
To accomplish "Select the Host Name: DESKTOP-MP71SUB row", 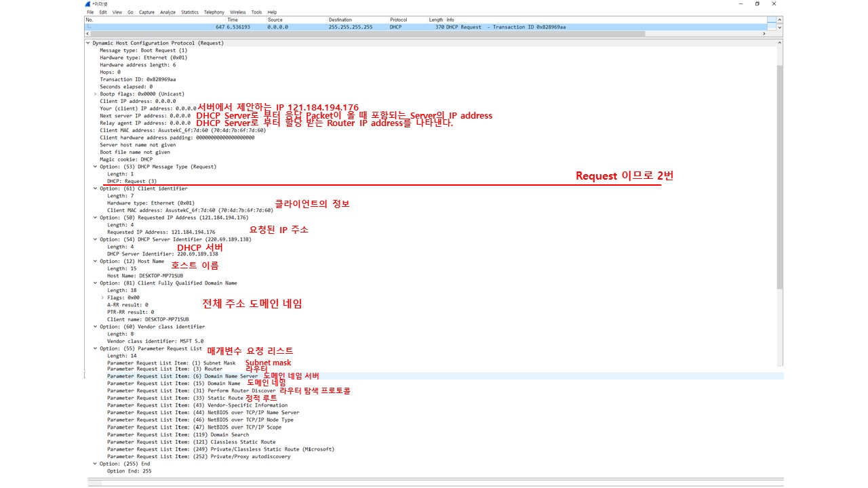I will tap(145, 276).
